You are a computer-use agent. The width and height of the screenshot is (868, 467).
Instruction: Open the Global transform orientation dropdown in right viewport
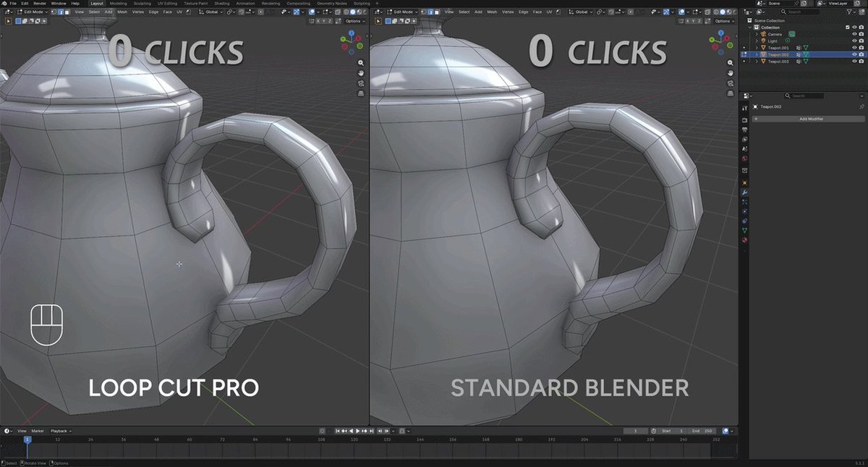[x=582, y=12]
